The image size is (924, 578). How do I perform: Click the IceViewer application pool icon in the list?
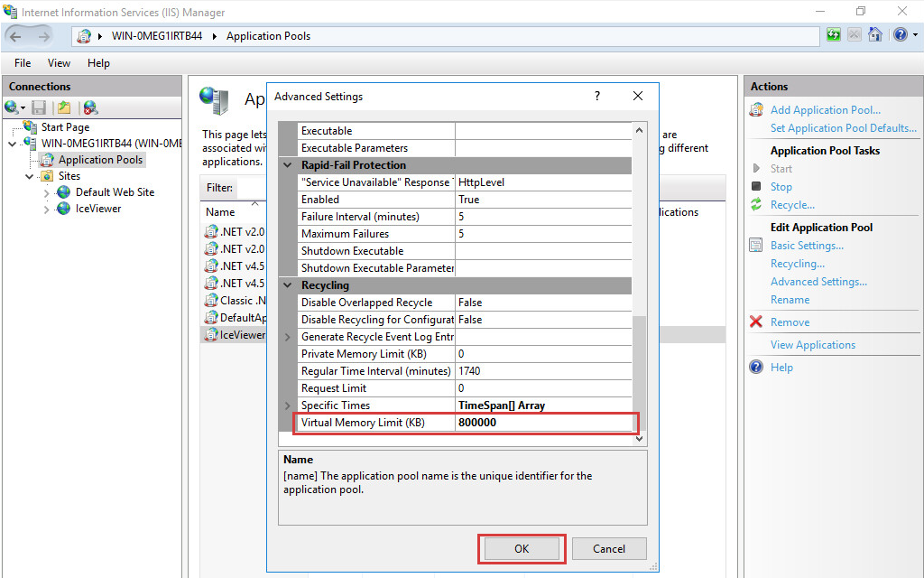point(211,334)
